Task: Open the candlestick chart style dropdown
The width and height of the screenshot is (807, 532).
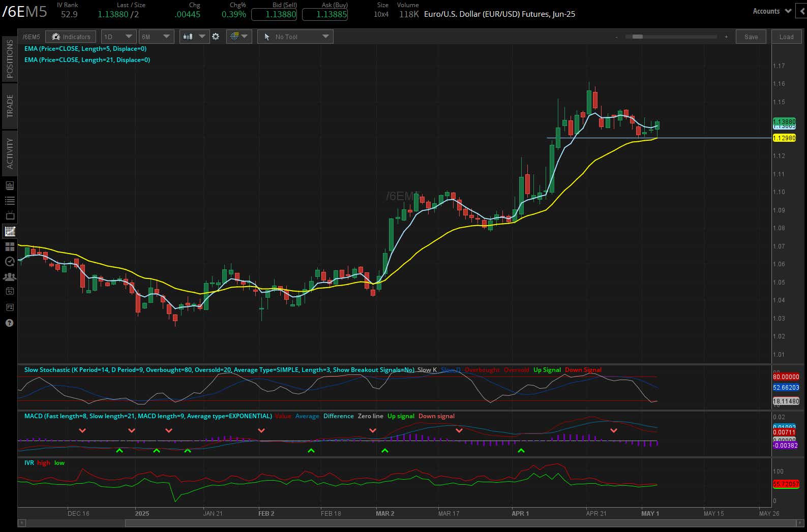Action: coord(194,37)
